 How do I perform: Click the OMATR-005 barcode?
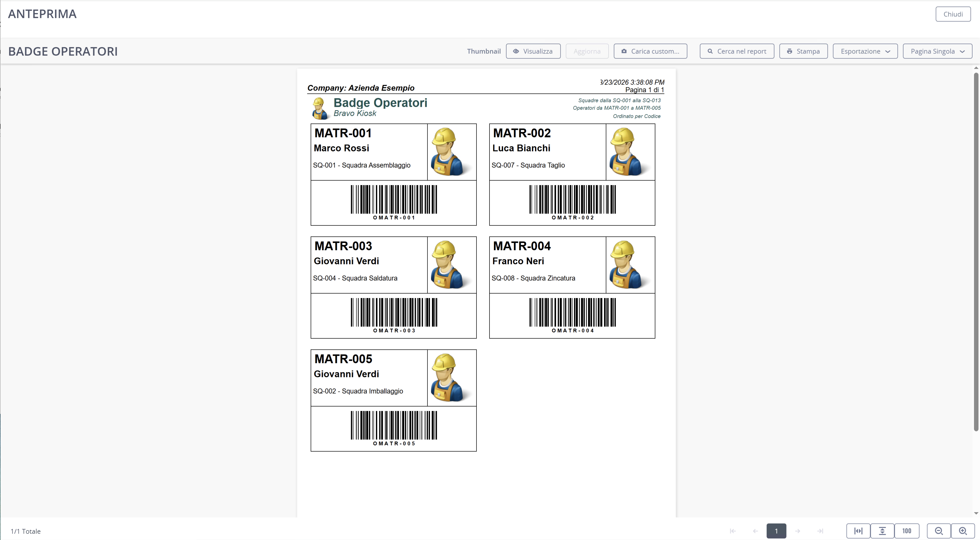coord(394,425)
